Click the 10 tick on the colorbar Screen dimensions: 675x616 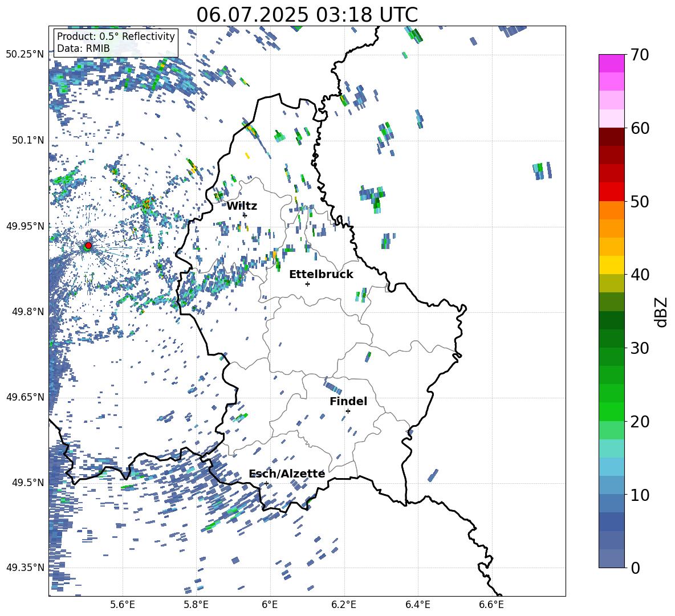tap(640, 495)
